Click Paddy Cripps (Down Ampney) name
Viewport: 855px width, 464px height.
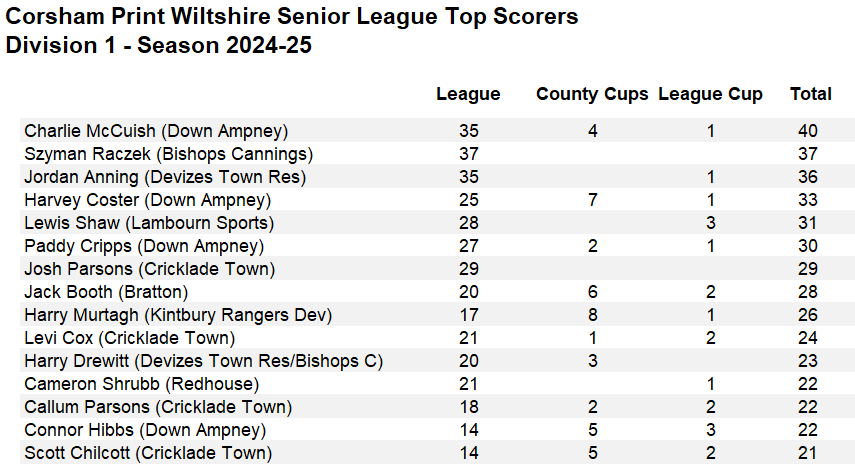click(144, 246)
